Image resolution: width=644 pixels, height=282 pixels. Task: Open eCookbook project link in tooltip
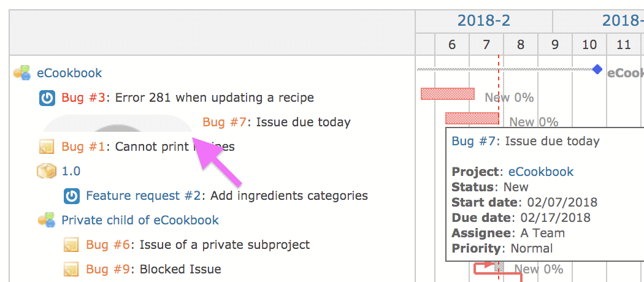click(x=541, y=171)
